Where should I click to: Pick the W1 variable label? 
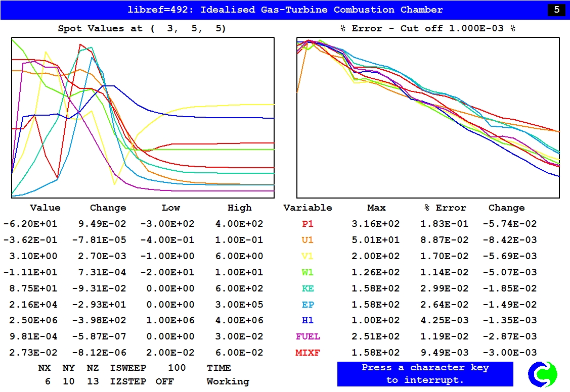[308, 272]
